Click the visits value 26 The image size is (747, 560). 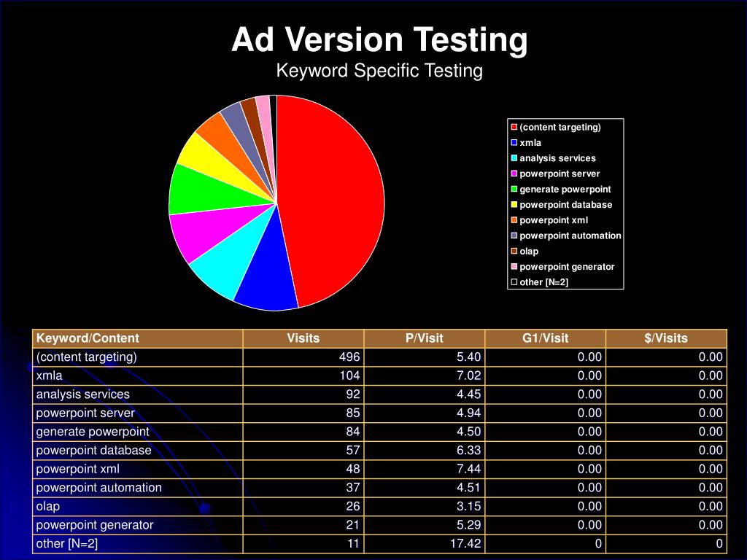[353, 506]
